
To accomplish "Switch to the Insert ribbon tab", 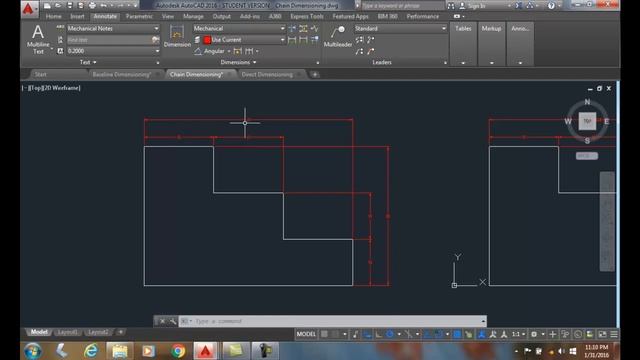I will click(77, 16).
